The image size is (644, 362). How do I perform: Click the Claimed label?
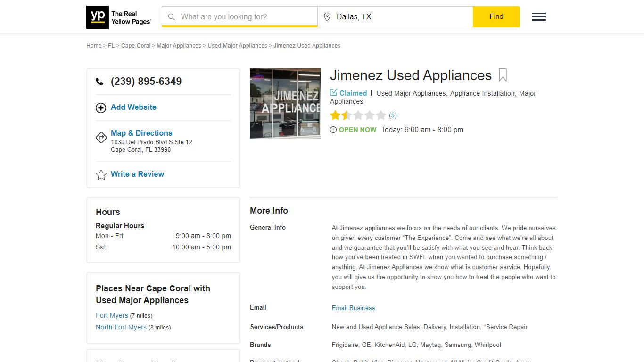tap(353, 93)
